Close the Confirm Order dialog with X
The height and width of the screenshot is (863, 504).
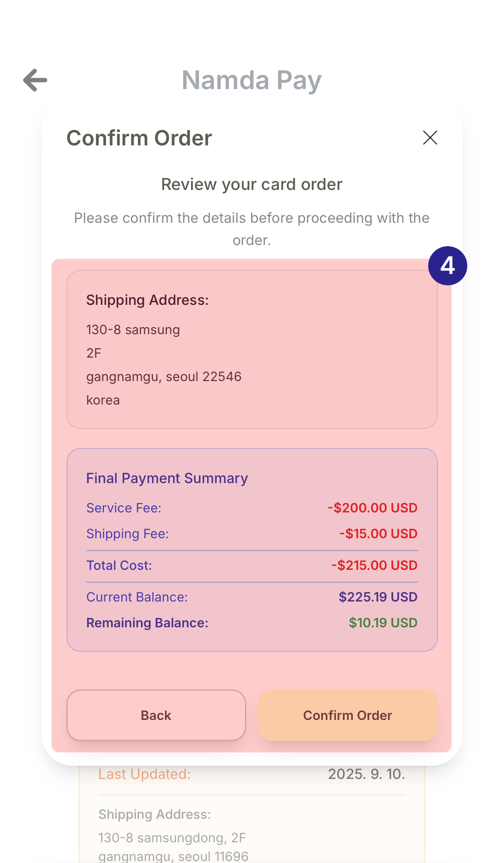point(430,138)
